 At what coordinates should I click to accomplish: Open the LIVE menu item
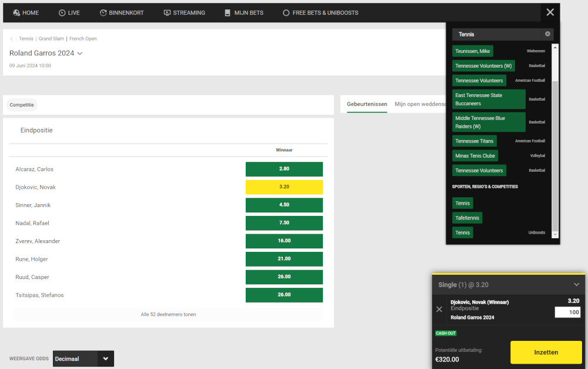(69, 13)
